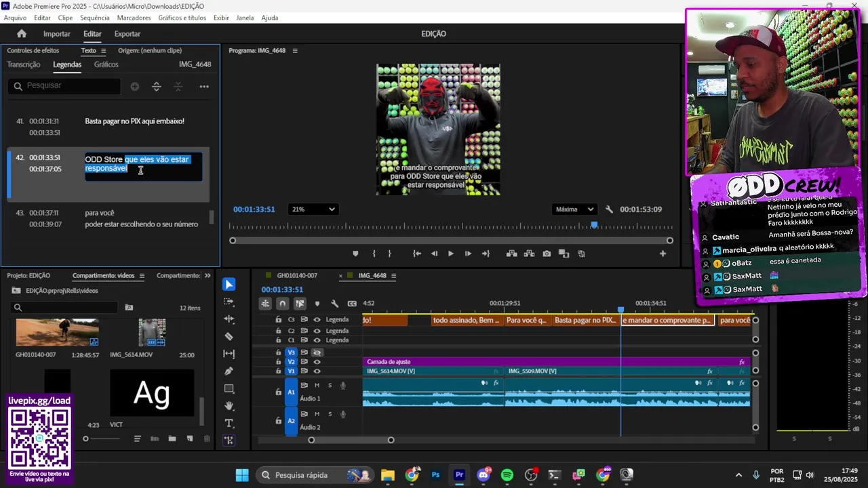Select the Razor tool
This screenshot has width=868, height=488.
coord(229,336)
